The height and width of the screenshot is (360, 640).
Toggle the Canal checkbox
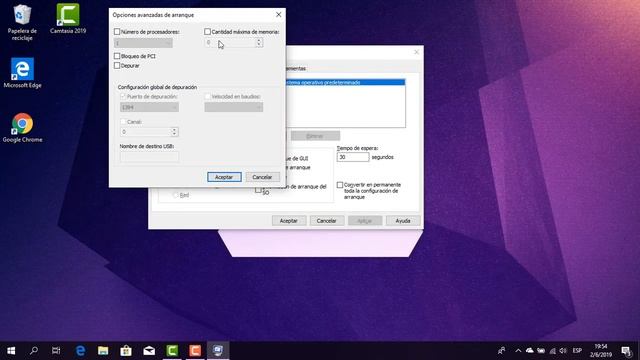pos(123,122)
